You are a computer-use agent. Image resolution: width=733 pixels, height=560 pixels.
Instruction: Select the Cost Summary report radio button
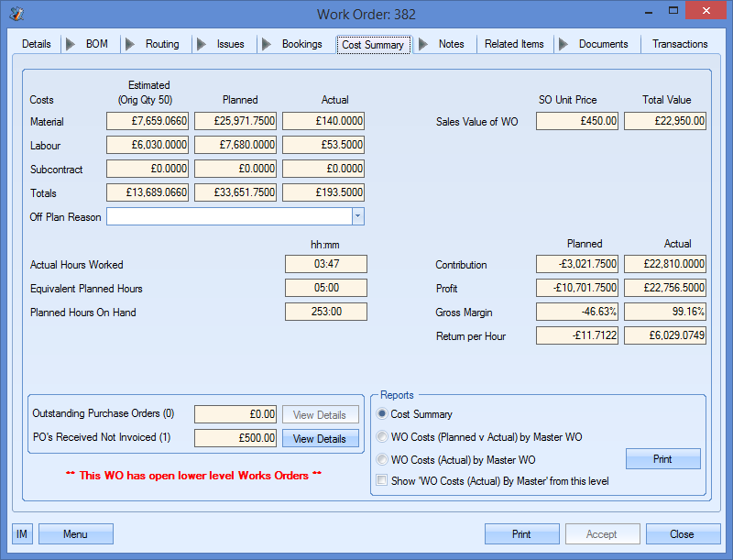(x=383, y=414)
